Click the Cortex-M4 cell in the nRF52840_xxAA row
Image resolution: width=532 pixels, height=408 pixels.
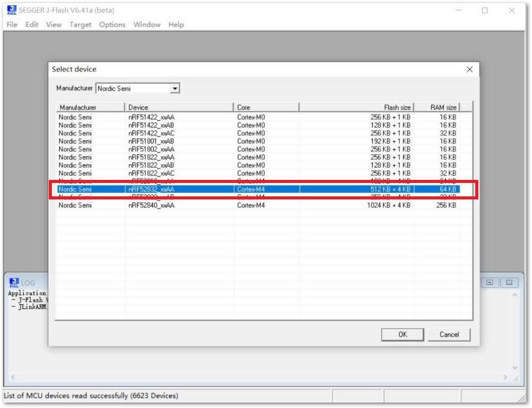click(x=251, y=205)
